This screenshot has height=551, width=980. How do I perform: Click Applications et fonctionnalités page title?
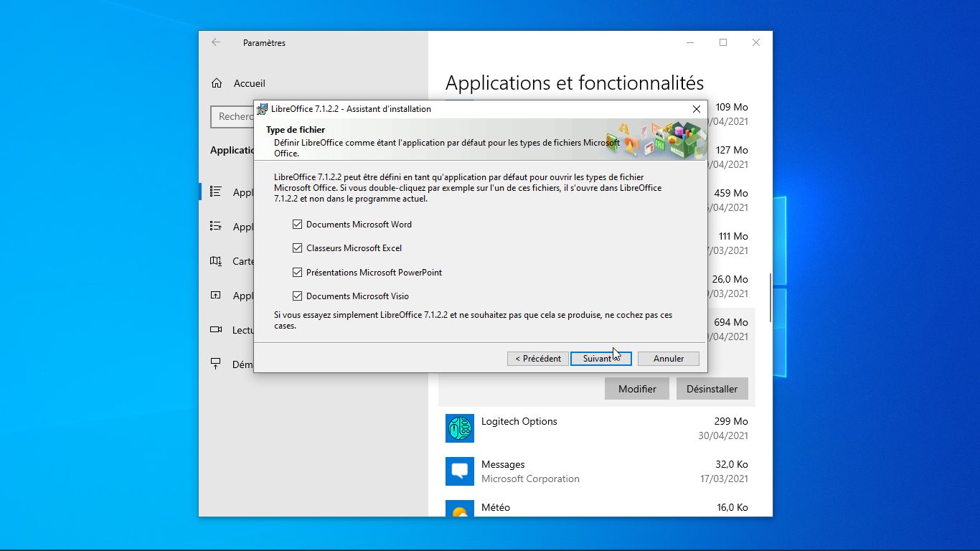pyautogui.click(x=575, y=83)
